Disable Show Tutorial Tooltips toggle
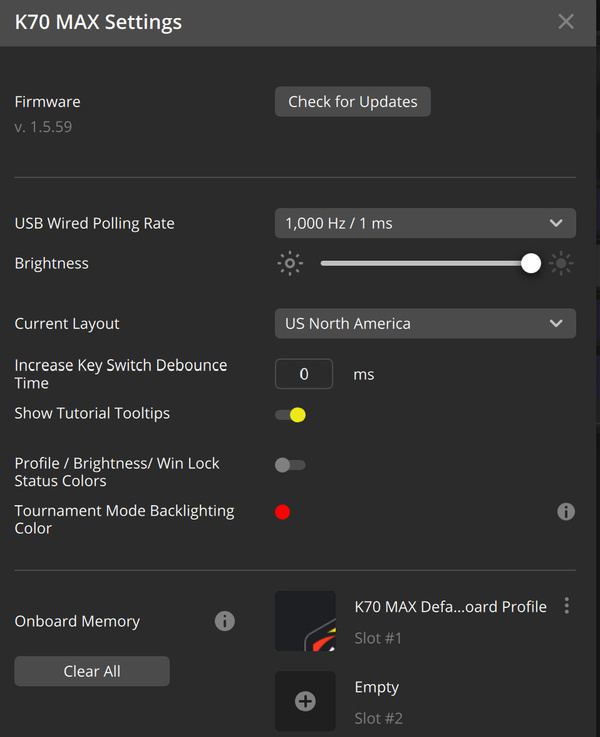 pos(290,415)
